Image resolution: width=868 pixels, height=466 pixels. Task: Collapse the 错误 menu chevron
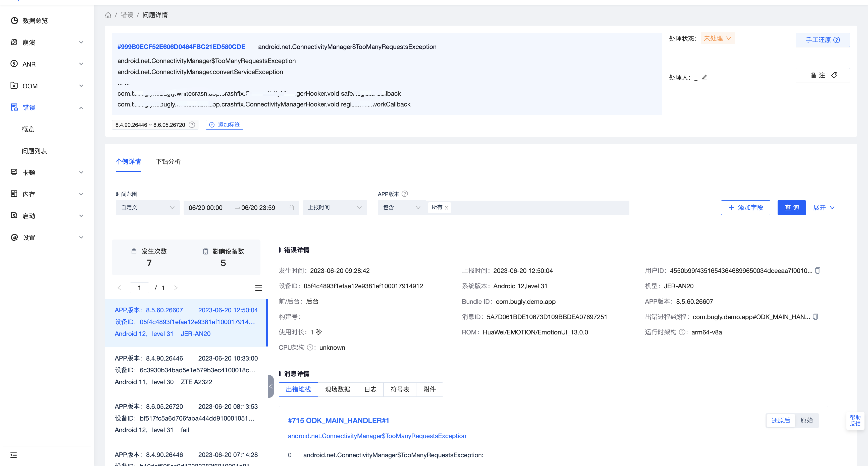pyautogui.click(x=81, y=108)
